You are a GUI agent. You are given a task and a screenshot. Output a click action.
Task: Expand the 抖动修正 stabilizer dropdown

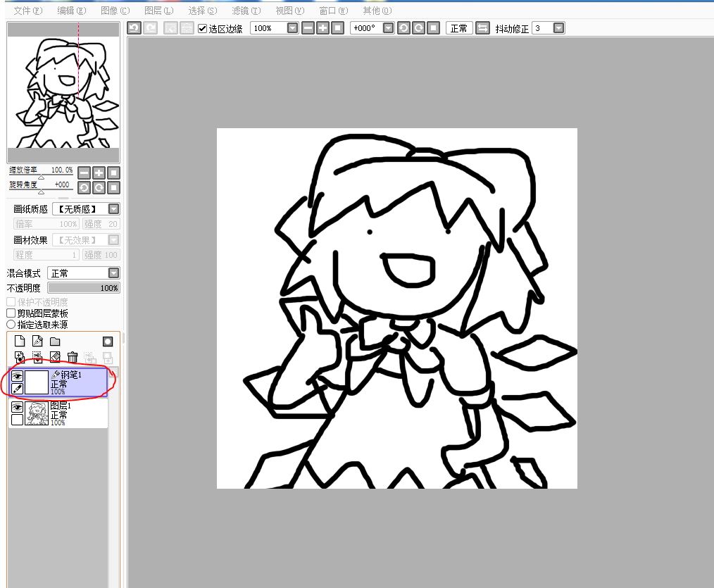[x=558, y=28]
